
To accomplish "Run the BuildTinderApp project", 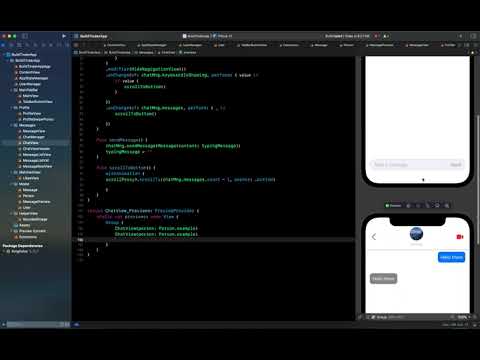I will (64, 36).
